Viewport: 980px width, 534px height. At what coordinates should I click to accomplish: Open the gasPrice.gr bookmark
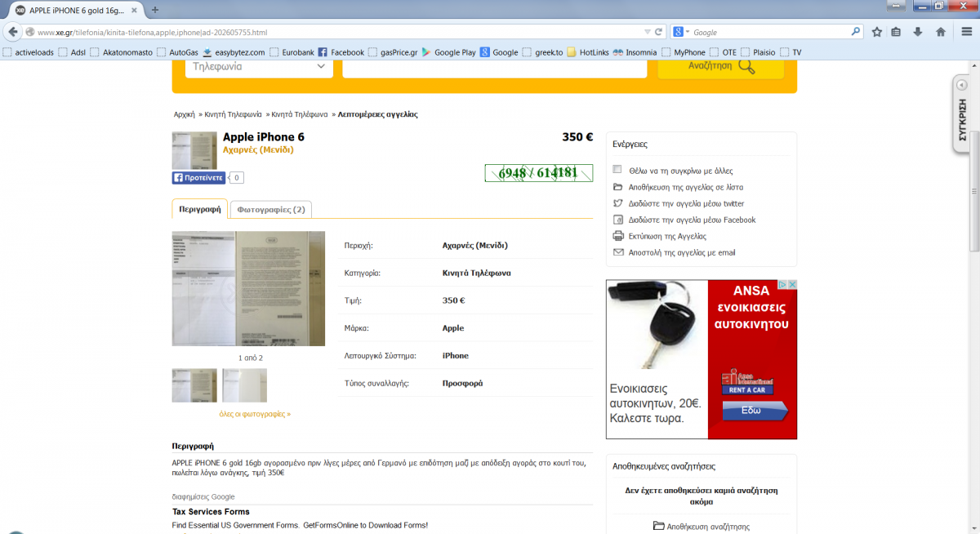[393, 52]
